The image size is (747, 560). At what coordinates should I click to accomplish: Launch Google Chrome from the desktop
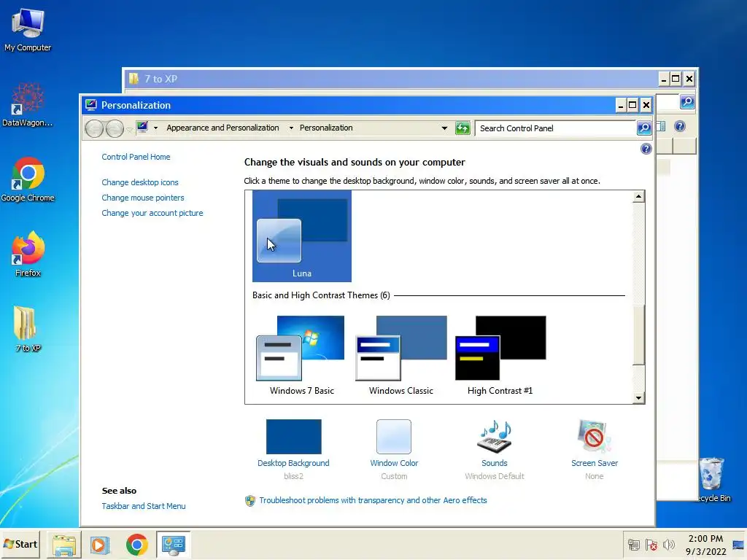click(x=28, y=179)
